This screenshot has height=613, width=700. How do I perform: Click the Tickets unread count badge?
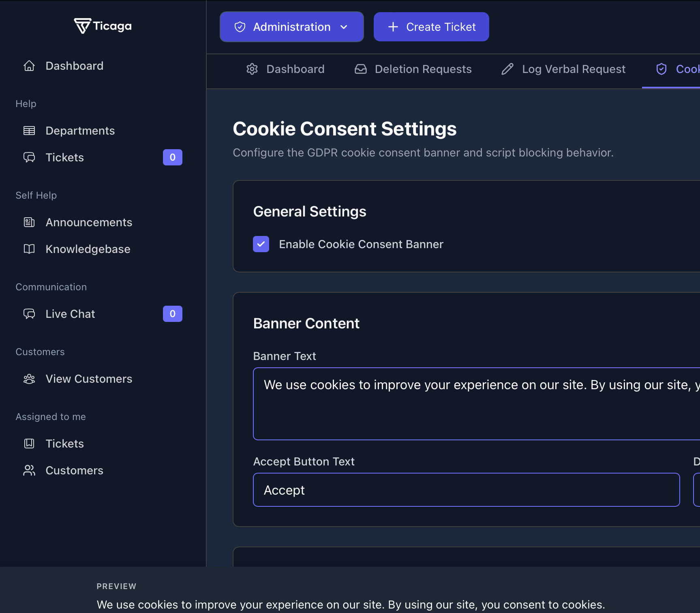tap(172, 157)
